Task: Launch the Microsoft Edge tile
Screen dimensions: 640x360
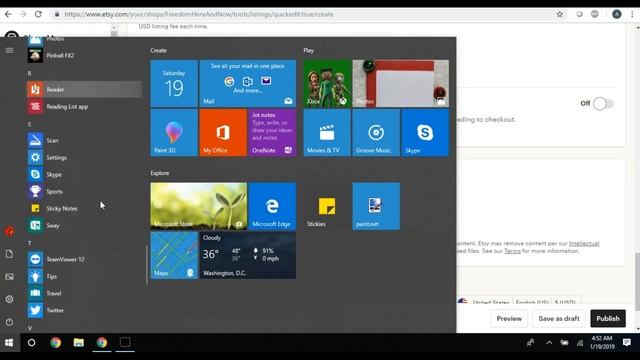Action: [x=272, y=206]
